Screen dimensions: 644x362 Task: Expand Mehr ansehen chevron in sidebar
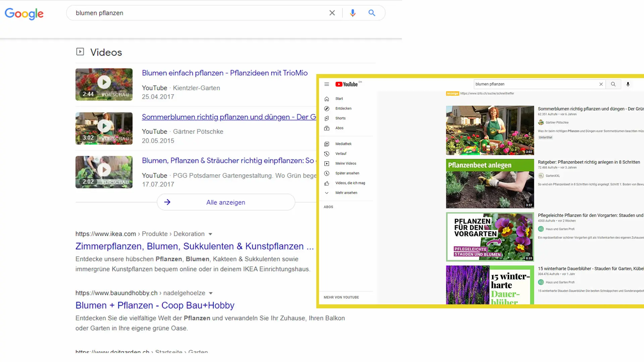pos(327,193)
